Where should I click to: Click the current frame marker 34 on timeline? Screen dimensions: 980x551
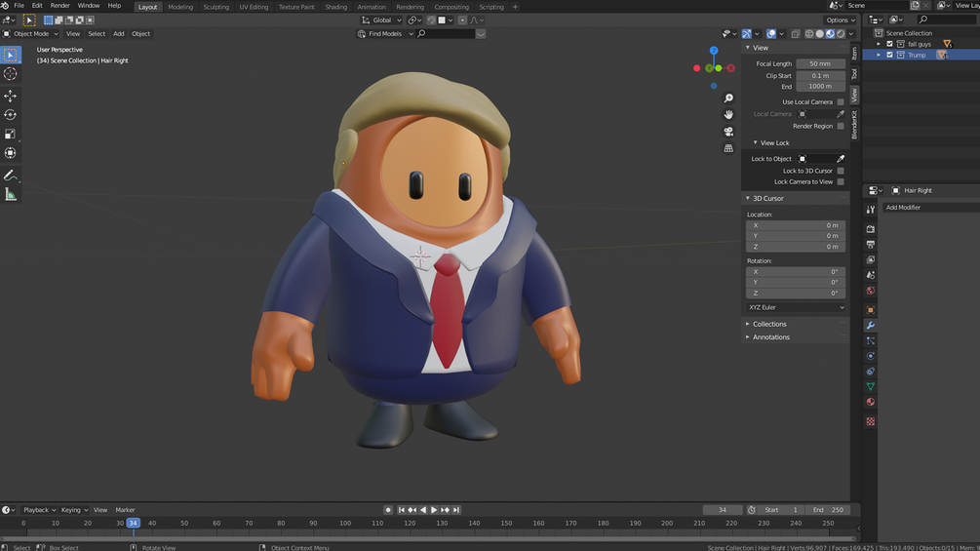(134, 523)
